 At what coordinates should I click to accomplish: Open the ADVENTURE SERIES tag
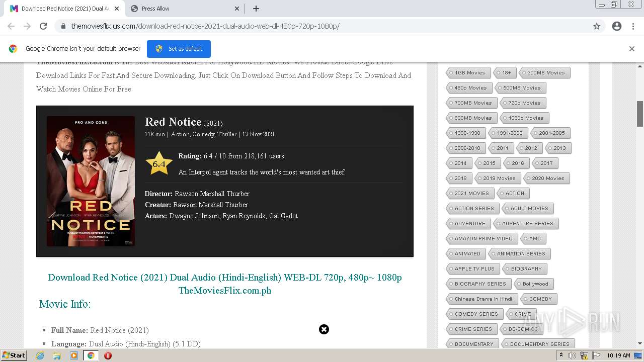coord(525,224)
